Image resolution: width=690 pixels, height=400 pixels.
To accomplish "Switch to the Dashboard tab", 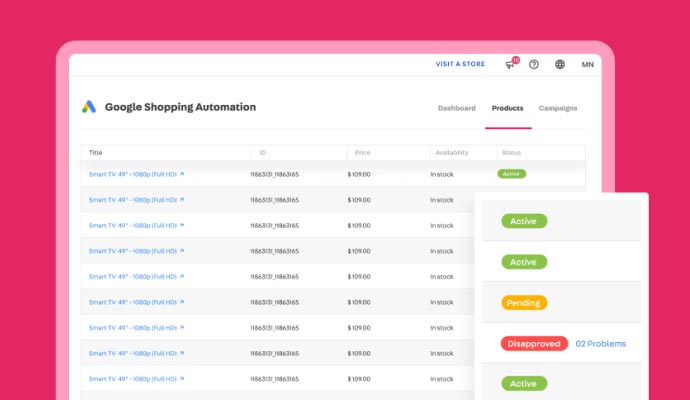I will coord(456,108).
